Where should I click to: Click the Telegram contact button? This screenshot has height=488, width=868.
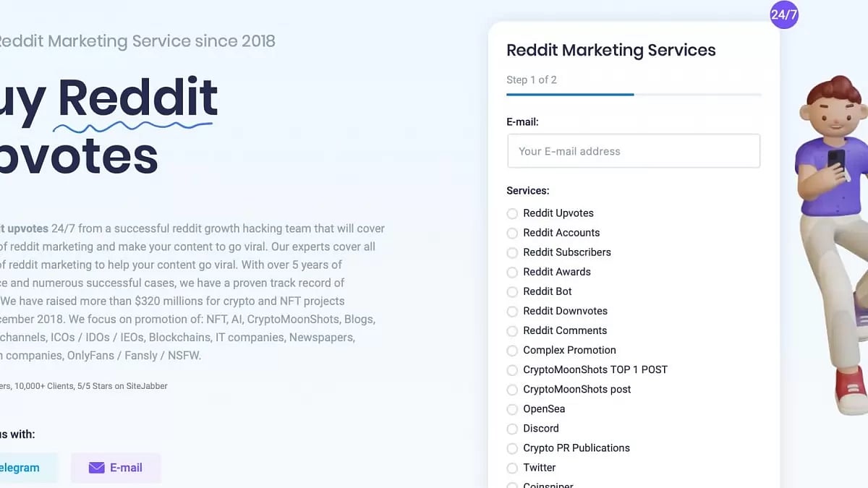click(x=22, y=468)
